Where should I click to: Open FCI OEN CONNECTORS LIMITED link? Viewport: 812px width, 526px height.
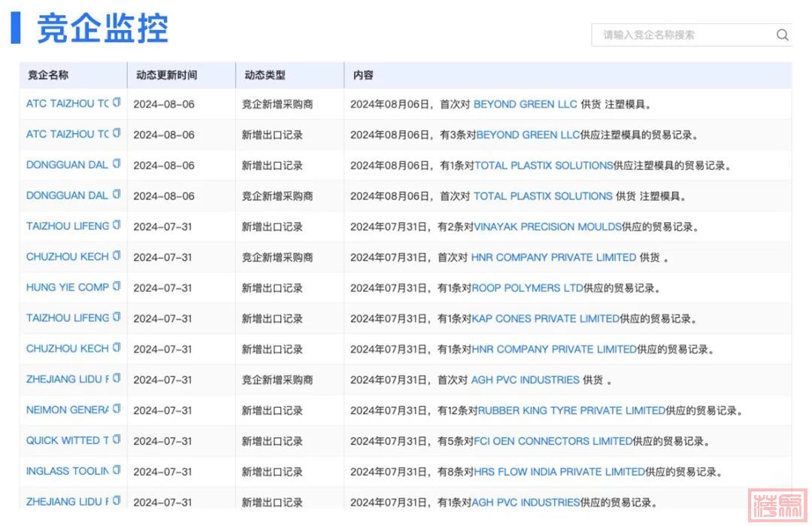pyautogui.click(x=553, y=441)
